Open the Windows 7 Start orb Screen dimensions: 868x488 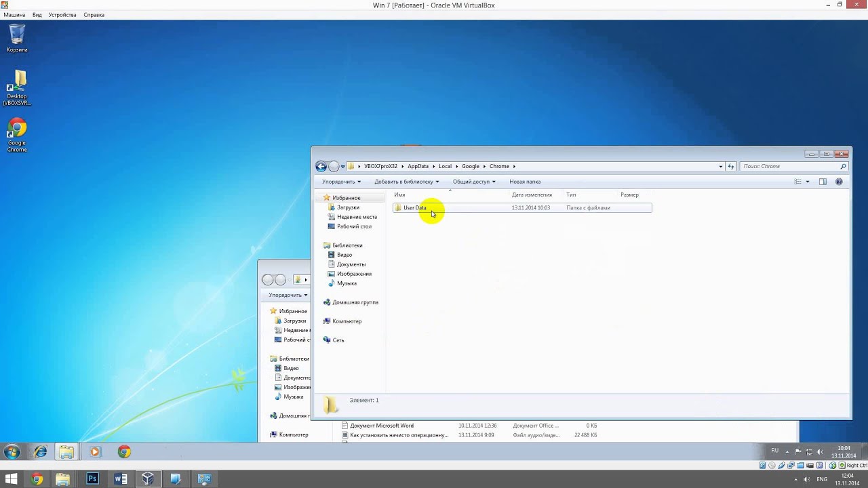12,452
